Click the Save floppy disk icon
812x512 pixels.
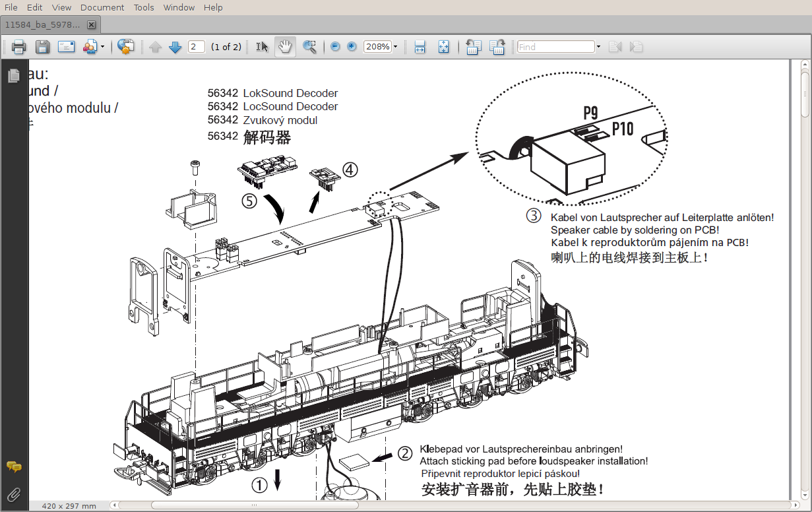coord(42,47)
